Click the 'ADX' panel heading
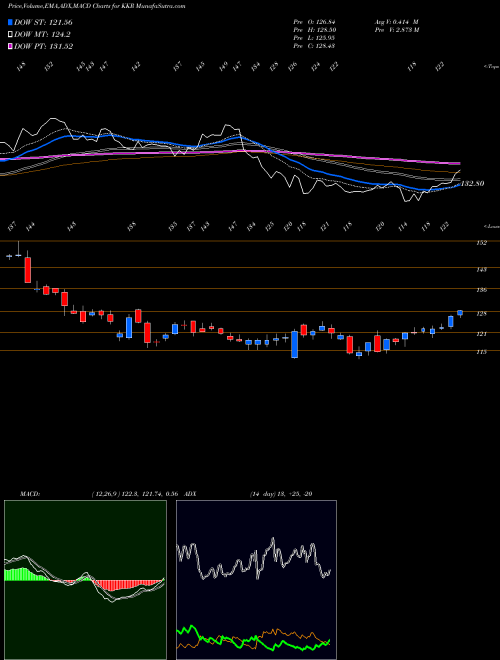The height and width of the screenshot is (660, 500). [190, 494]
